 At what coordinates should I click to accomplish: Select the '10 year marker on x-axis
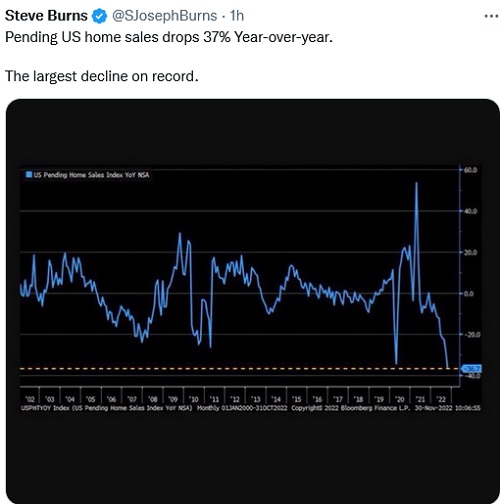pos(193,399)
